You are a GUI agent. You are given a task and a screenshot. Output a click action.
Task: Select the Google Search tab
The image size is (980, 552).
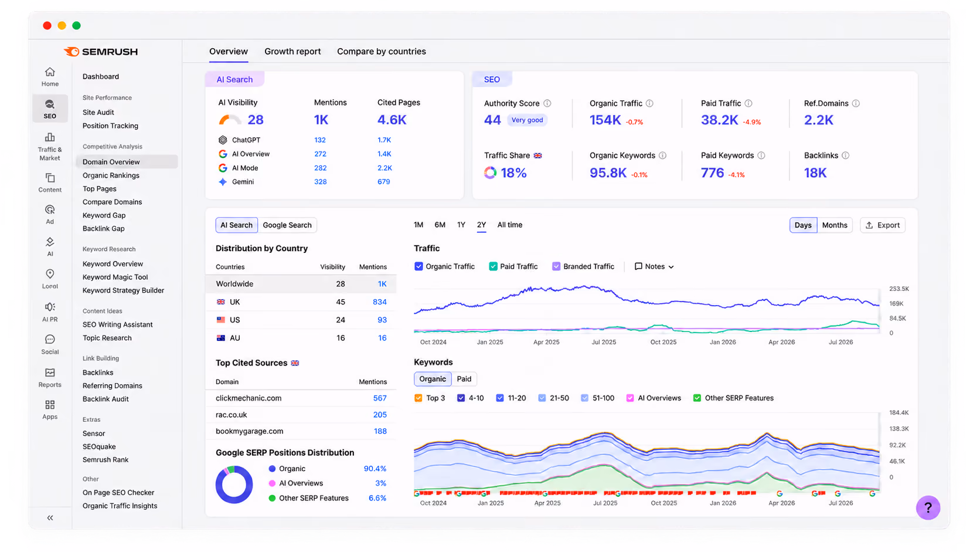[287, 225]
